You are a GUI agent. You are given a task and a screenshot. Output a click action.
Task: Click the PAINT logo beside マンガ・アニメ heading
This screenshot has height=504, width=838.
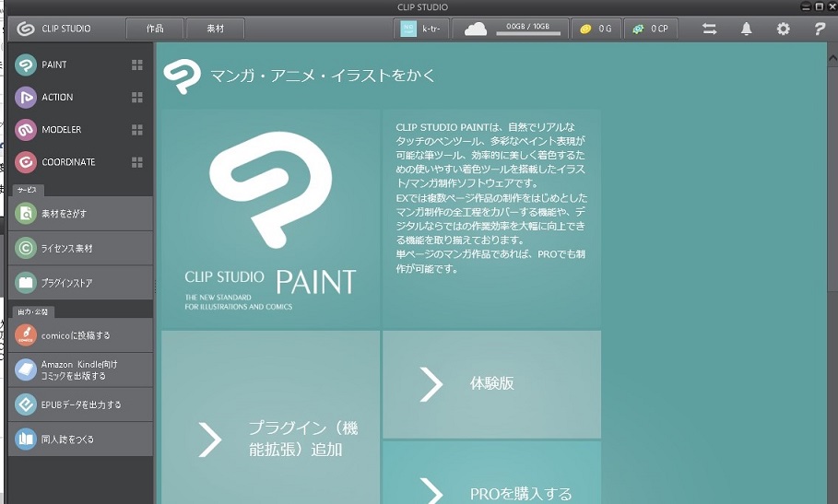(183, 76)
